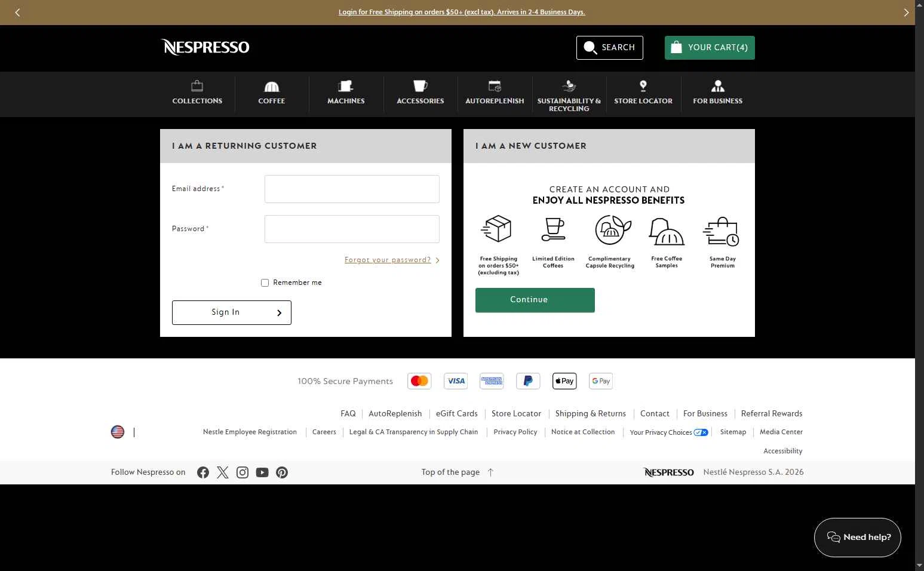Viewport: 924px width, 571px height.
Task: Open the Coffee menu
Action: pyautogui.click(x=272, y=93)
